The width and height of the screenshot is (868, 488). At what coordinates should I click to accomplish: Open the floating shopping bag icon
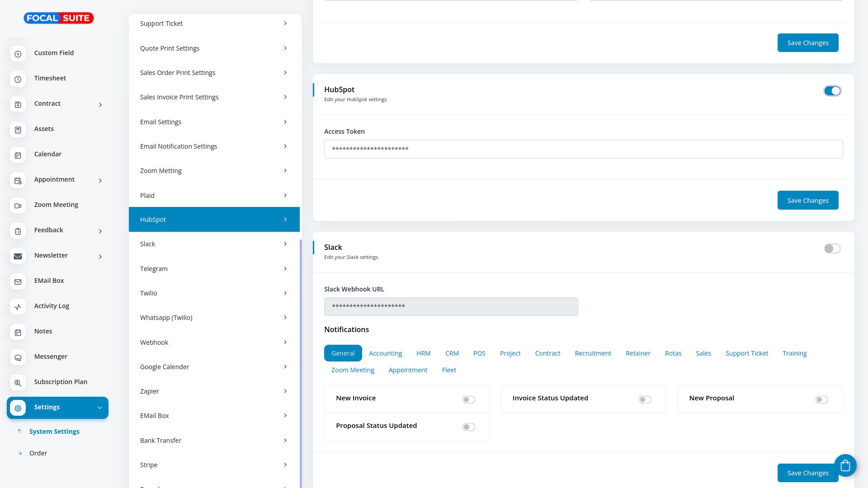[845, 465]
